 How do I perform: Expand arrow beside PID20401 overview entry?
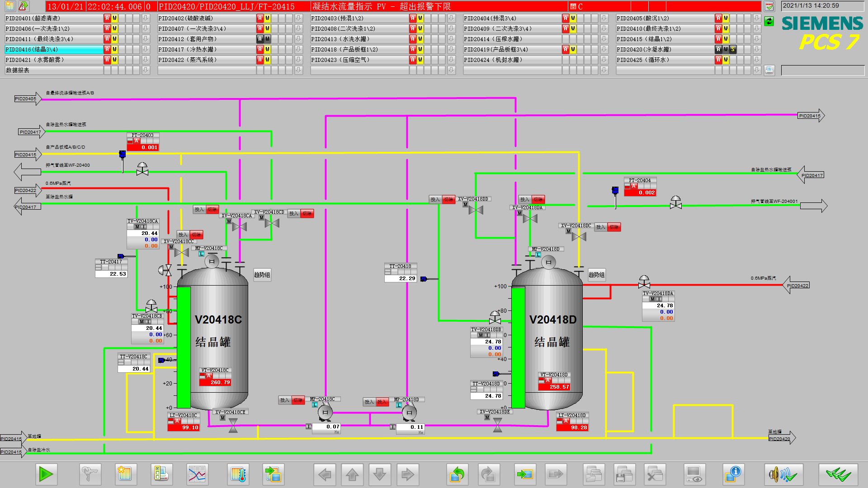[x=146, y=18]
